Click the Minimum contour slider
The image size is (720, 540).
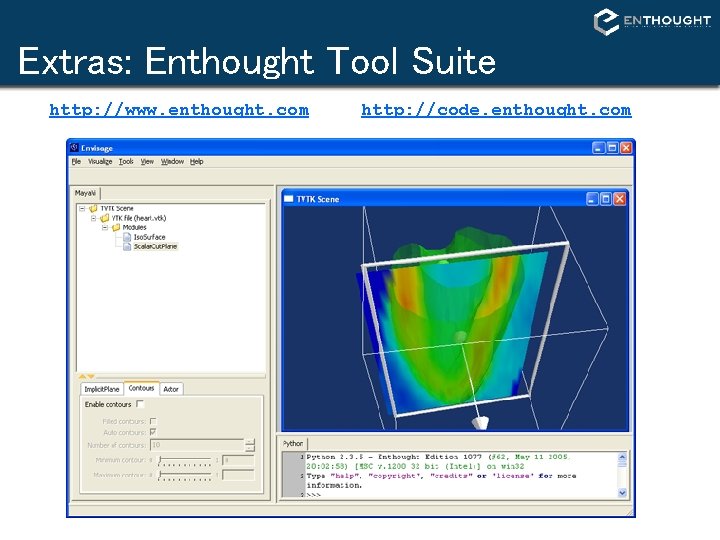[185, 460]
